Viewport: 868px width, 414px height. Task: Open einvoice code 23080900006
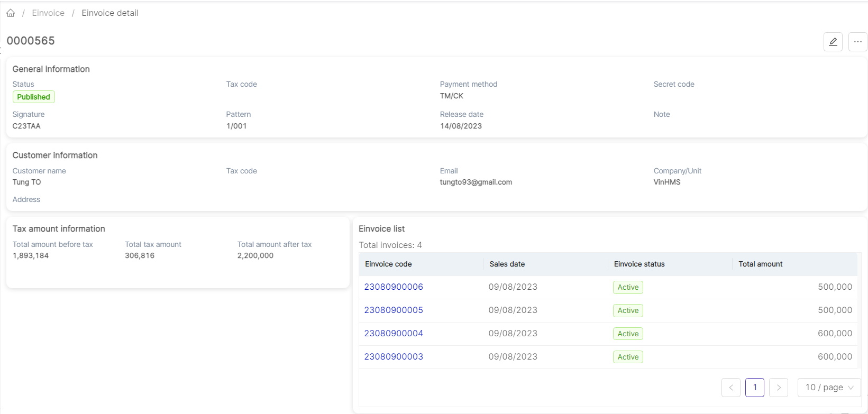tap(394, 287)
